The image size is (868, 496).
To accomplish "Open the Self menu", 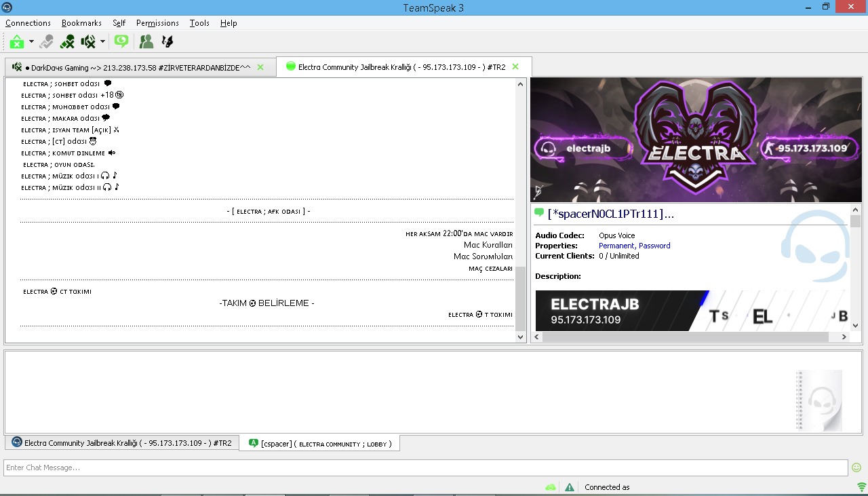I will tap(119, 23).
